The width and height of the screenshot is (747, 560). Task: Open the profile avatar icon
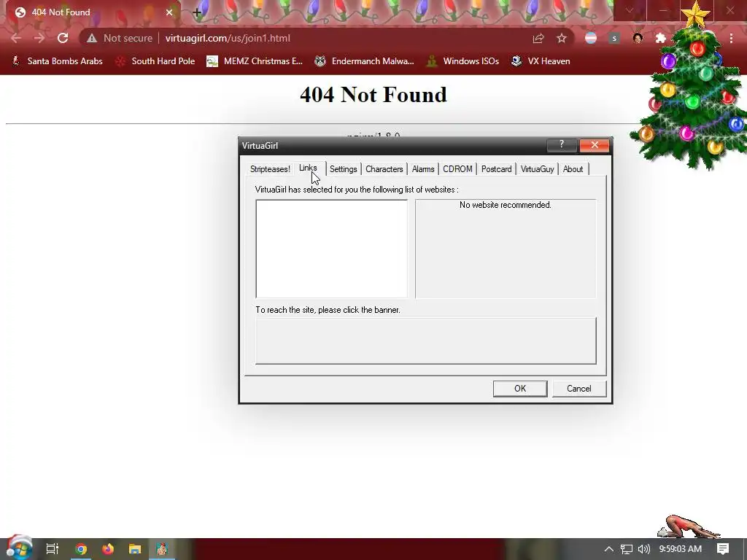(x=638, y=38)
